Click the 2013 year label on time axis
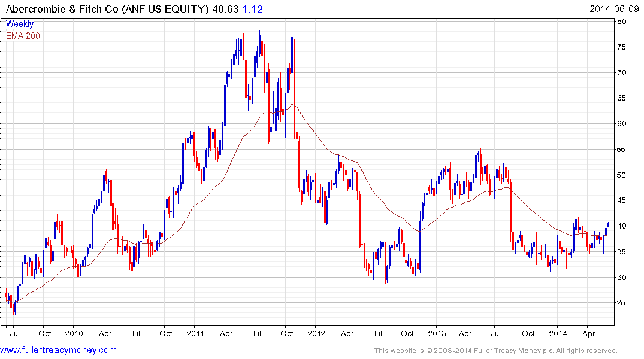This screenshot has width=644, height=359. [437, 333]
